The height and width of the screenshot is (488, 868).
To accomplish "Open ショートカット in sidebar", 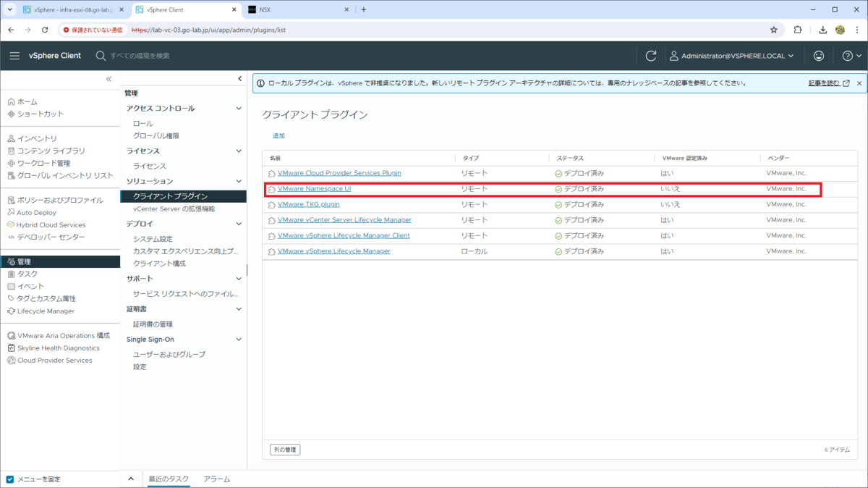I will (x=41, y=114).
